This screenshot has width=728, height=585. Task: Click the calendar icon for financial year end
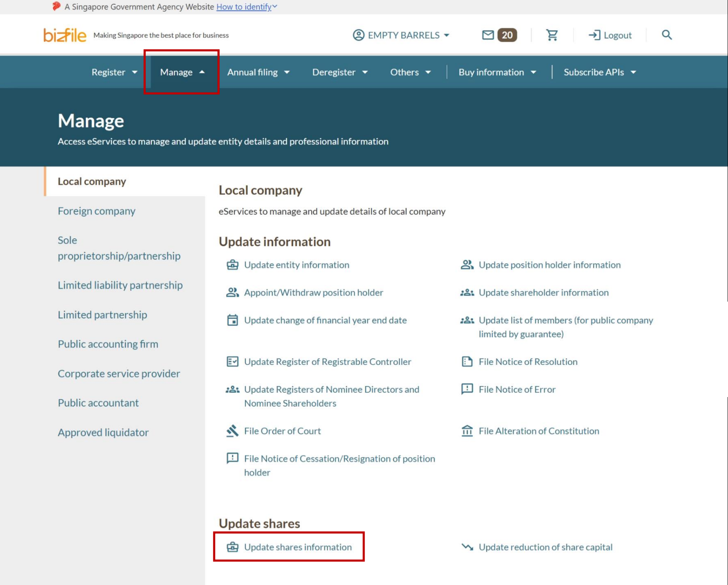(x=233, y=320)
